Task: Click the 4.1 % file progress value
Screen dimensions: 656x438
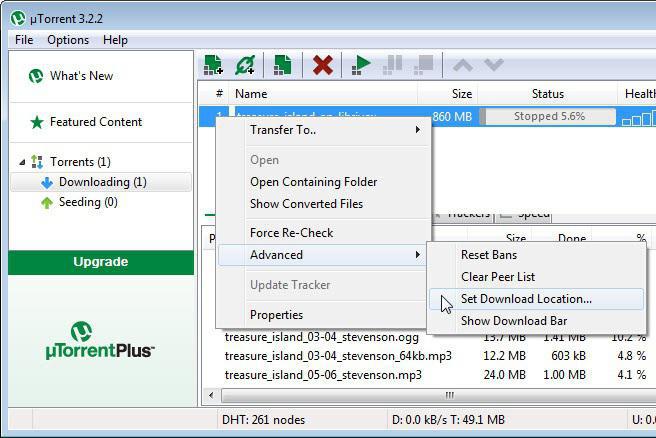Action: 632,375
